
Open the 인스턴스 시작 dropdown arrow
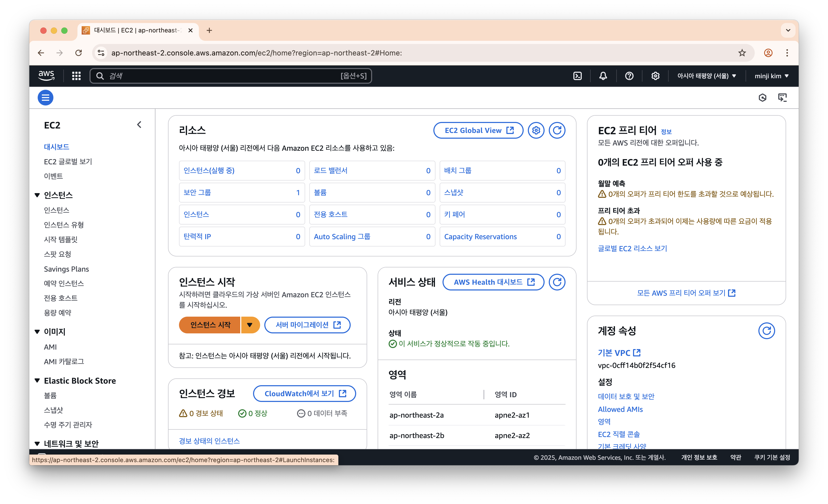point(250,325)
